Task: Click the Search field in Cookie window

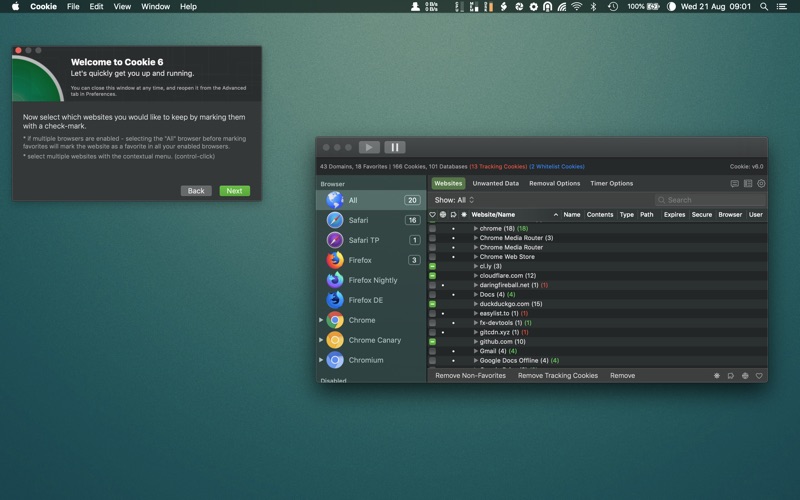Action: (712, 200)
